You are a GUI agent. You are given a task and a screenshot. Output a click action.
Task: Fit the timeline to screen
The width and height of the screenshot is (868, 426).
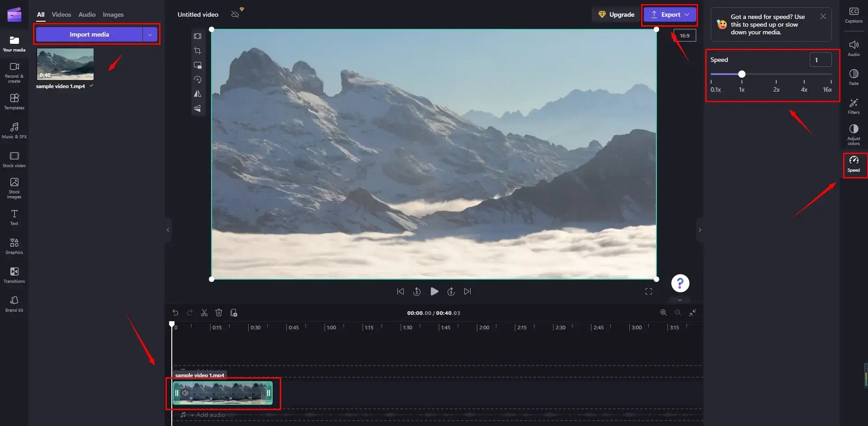click(693, 313)
